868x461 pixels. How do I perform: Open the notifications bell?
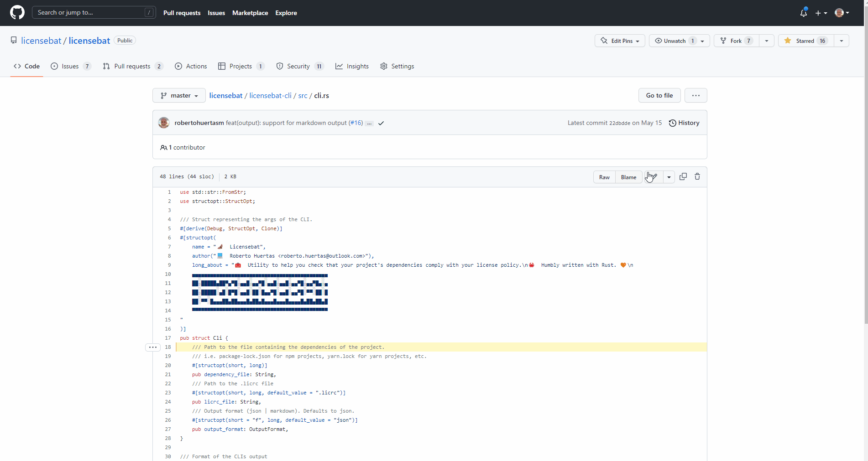[803, 13]
